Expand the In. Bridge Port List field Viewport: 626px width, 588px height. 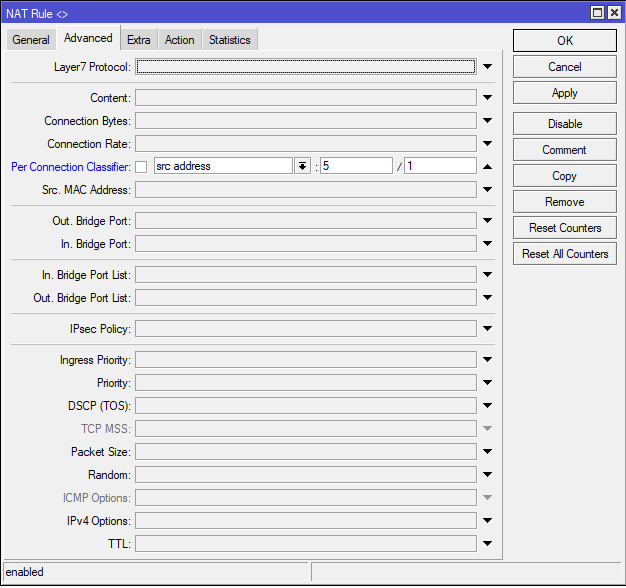pos(487,274)
